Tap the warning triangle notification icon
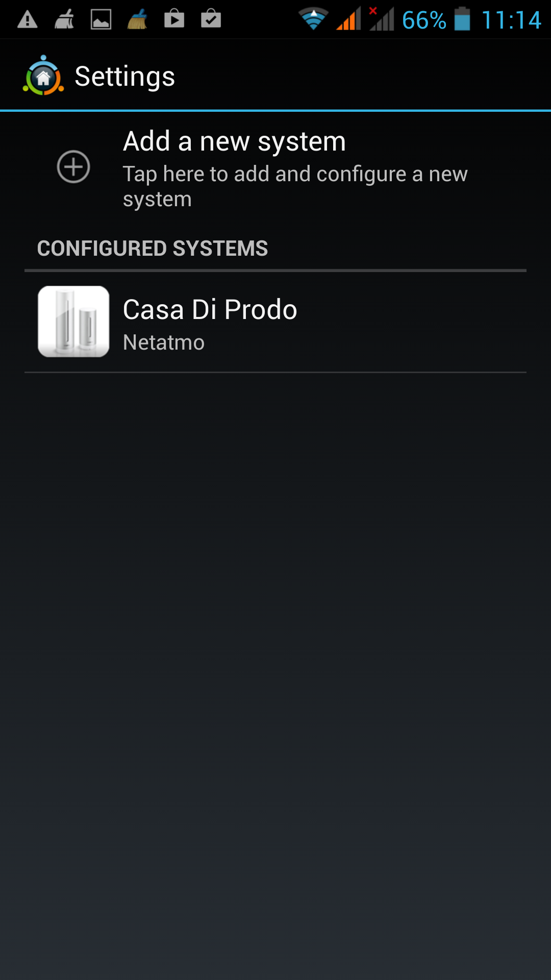 tap(28, 20)
